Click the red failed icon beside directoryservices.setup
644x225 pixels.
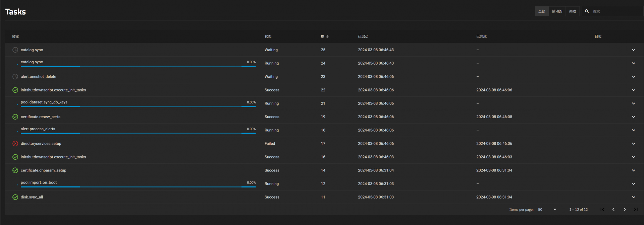click(15, 144)
